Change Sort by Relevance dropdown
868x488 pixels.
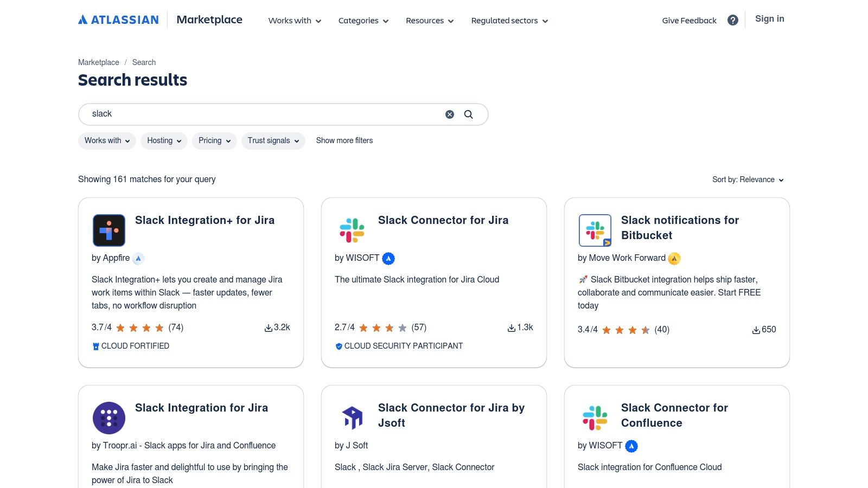click(748, 180)
